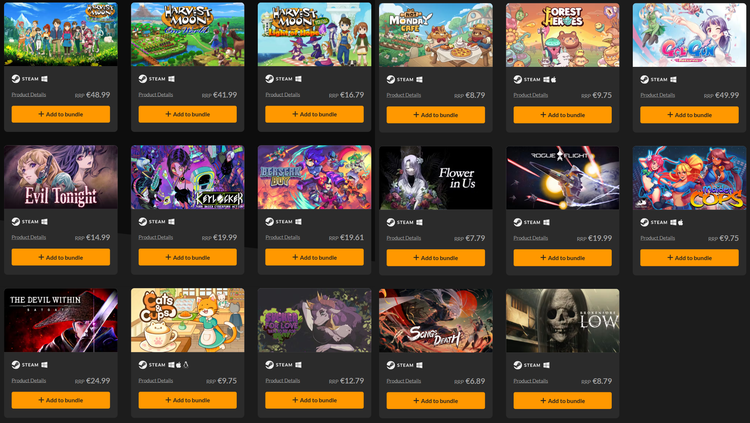Click the Maiden Cops cover image

click(x=689, y=178)
